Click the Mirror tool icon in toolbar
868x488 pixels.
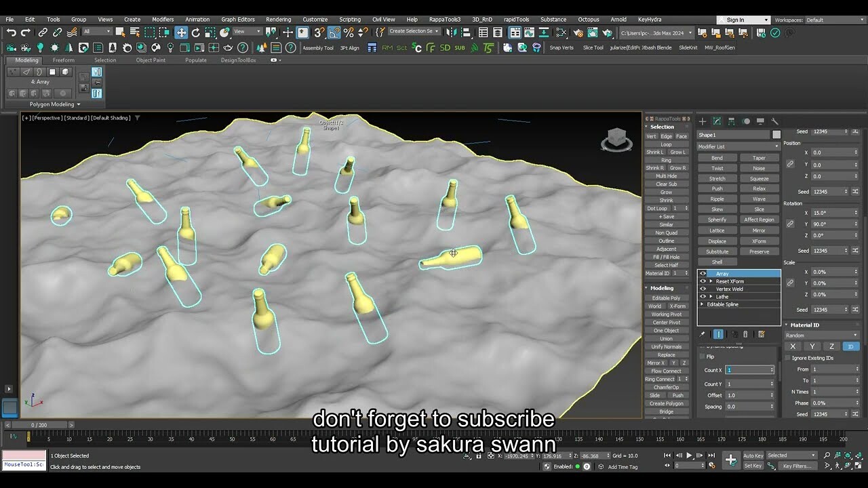[452, 33]
